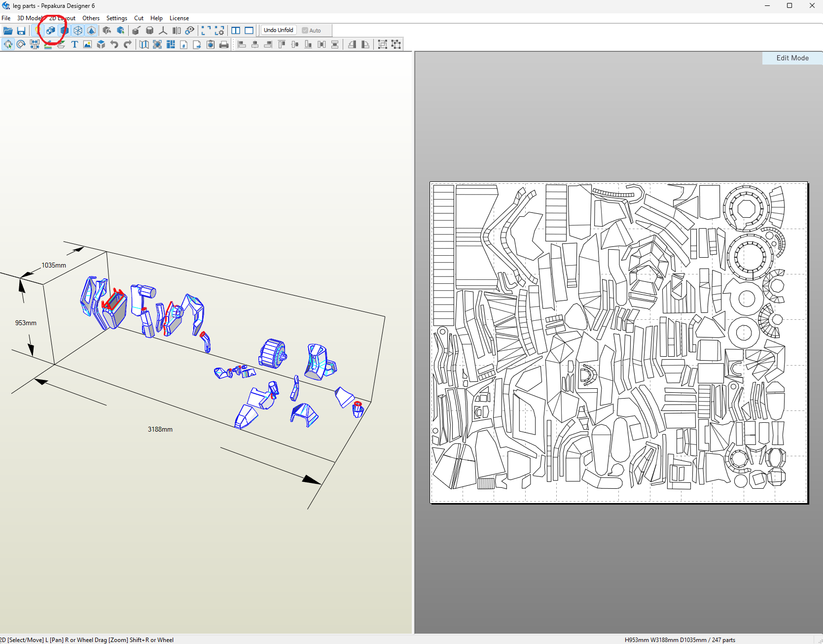Click the insert image icon

[x=88, y=44]
